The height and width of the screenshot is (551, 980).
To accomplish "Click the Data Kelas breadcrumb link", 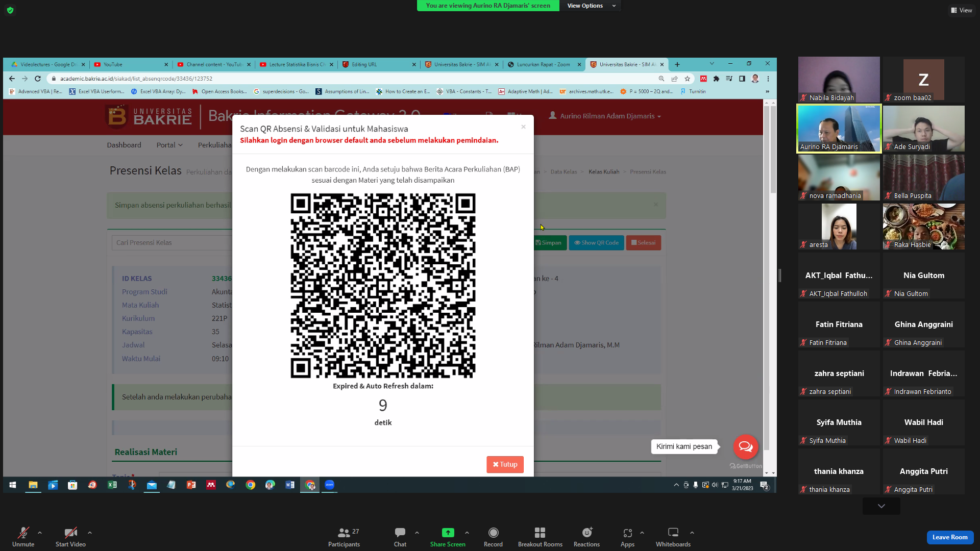I will pos(563,172).
